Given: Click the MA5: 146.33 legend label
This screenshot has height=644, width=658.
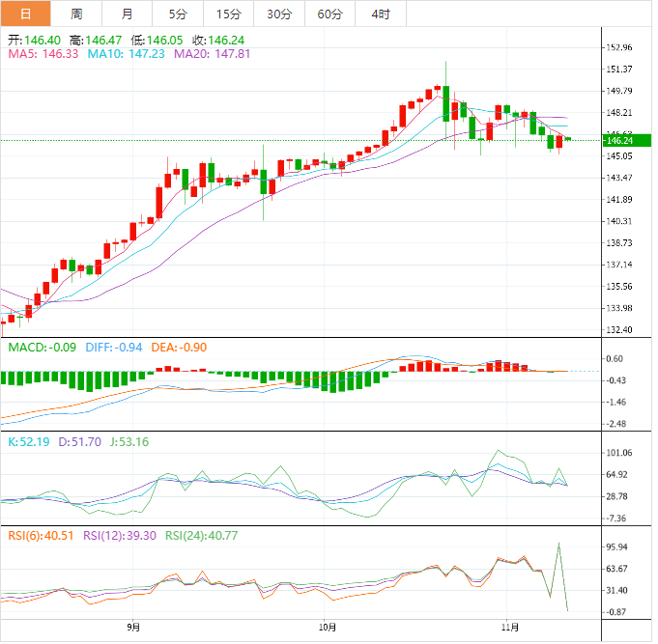Looking at the screenshot, I should coord(43,54).
